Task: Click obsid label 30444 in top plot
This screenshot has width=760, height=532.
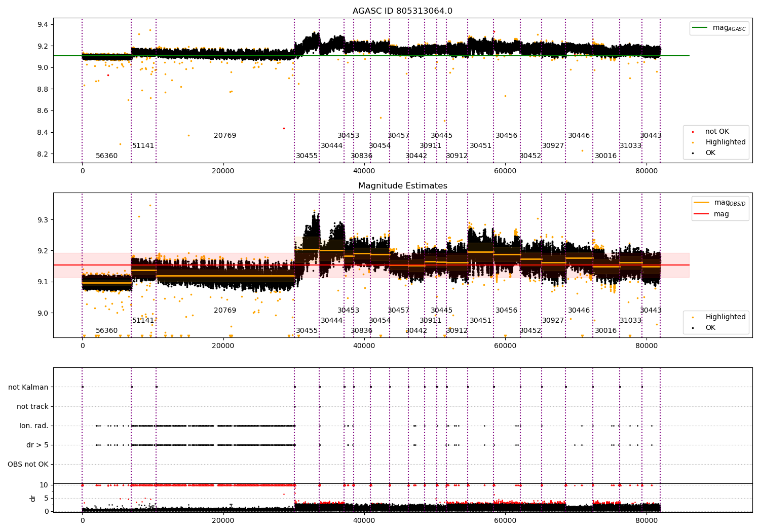Action: pos(331,146)
